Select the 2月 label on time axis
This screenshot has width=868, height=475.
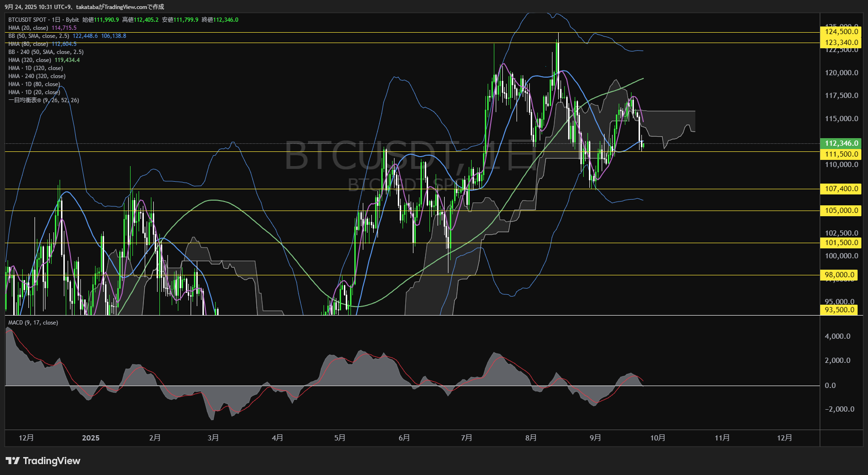(155, 438)
